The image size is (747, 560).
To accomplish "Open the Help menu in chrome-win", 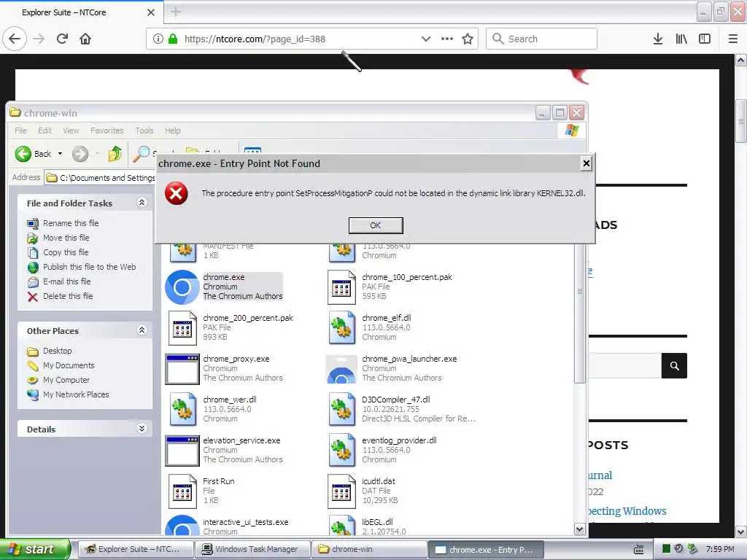I will (x=172, y=131).
